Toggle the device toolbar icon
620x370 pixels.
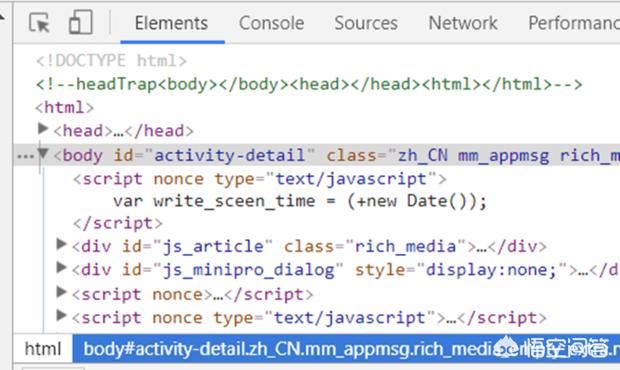(x=81, y=22)
